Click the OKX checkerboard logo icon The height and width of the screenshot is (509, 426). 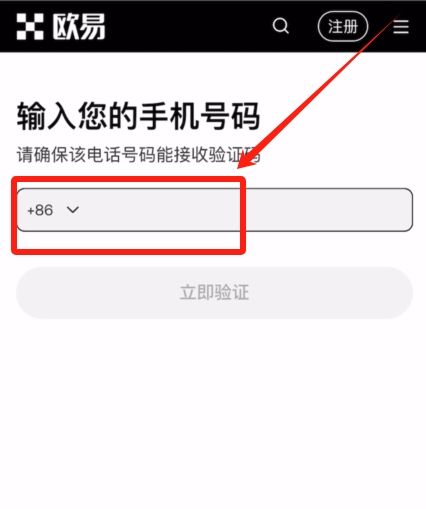30,26
